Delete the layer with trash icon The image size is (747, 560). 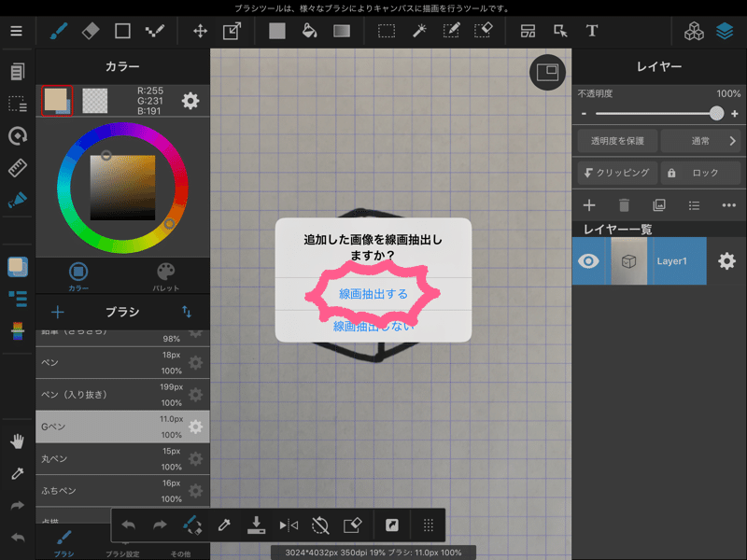(624, 205)
